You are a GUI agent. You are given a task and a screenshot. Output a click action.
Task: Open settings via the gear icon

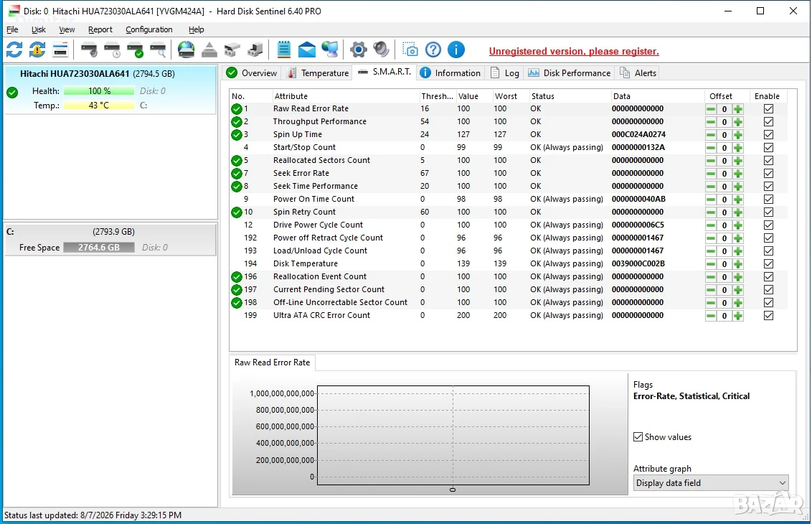[358, 50]
